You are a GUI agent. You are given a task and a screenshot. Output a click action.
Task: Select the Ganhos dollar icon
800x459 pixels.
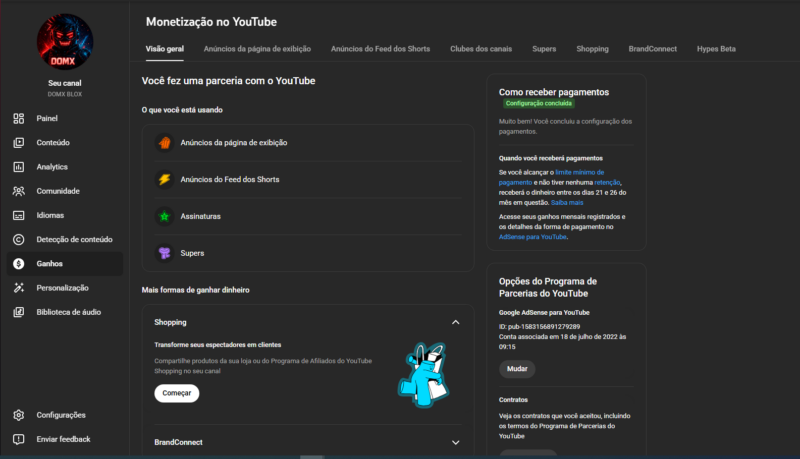coord(19,264)
